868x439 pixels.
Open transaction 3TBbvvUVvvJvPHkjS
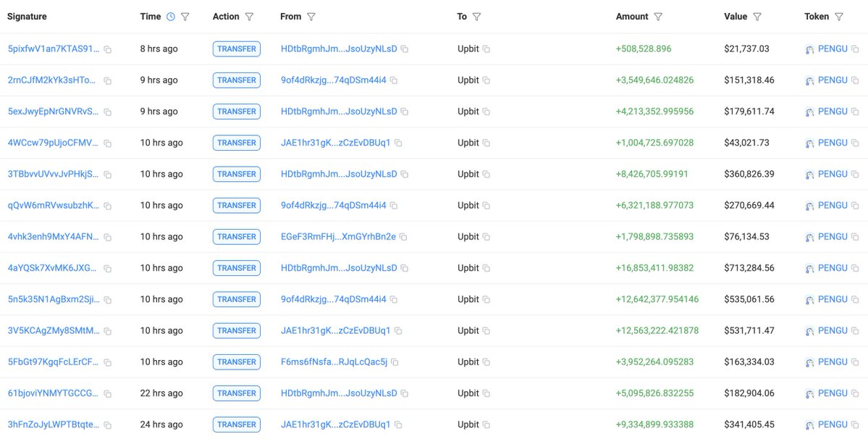[x=54, y=174]
